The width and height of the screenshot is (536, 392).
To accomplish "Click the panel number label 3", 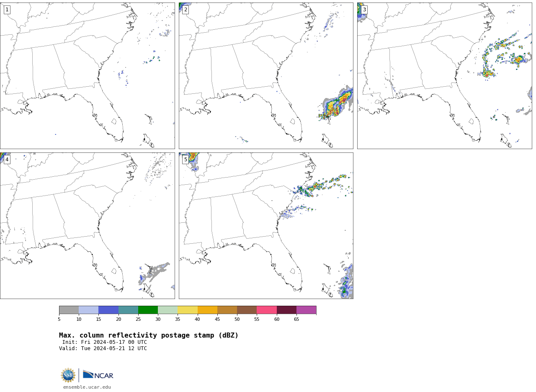I will click(364, 10).
